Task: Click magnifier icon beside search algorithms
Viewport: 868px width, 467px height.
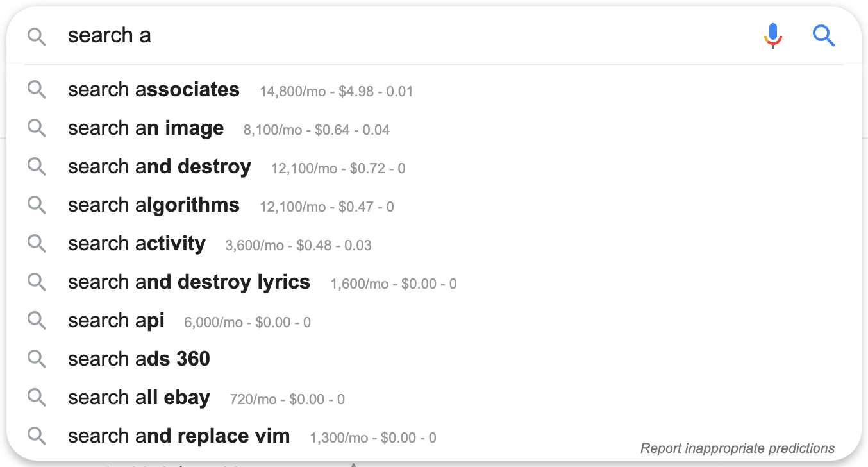Action: click(x=37, y=205)
